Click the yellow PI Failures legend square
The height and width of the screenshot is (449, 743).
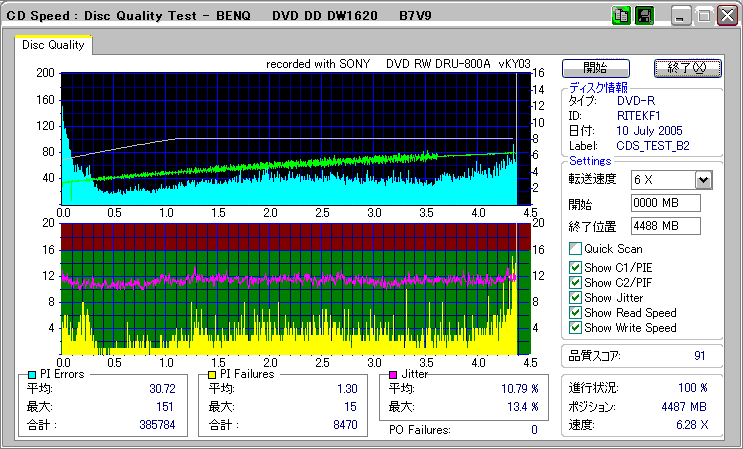(213, 374)
